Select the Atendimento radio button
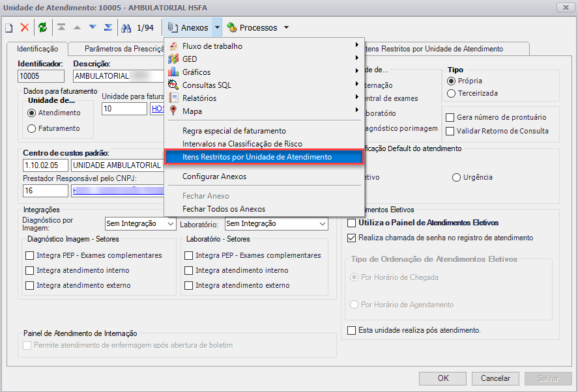The image size is (578, 392). click(x=32, y=113)
